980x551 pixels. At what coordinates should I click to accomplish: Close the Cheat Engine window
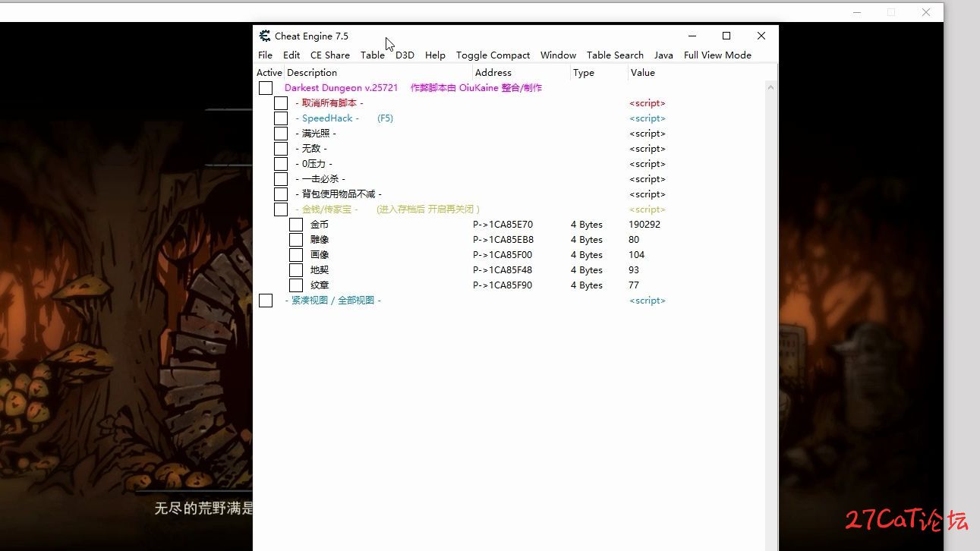[761, 36]
